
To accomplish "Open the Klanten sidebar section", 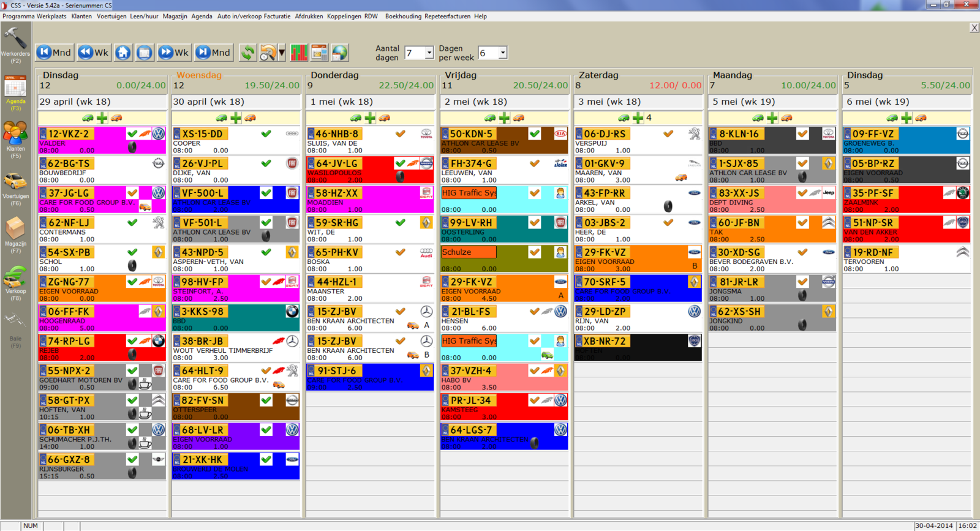I will 15,134.
